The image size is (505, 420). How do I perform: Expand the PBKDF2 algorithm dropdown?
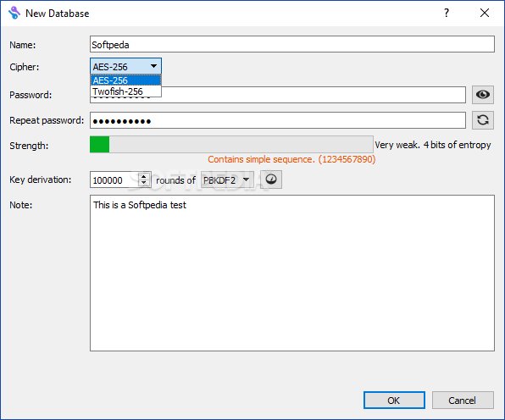click(227, 180)
